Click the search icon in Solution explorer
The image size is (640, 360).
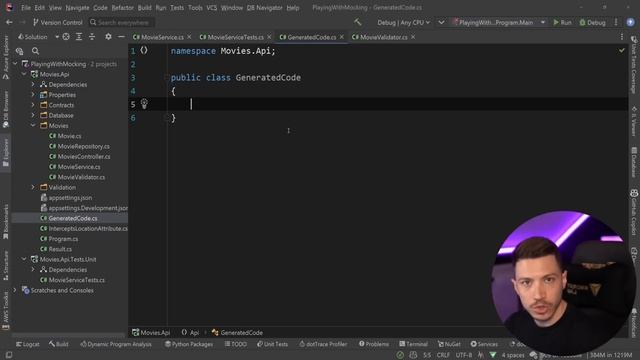(x=36, y=51)
